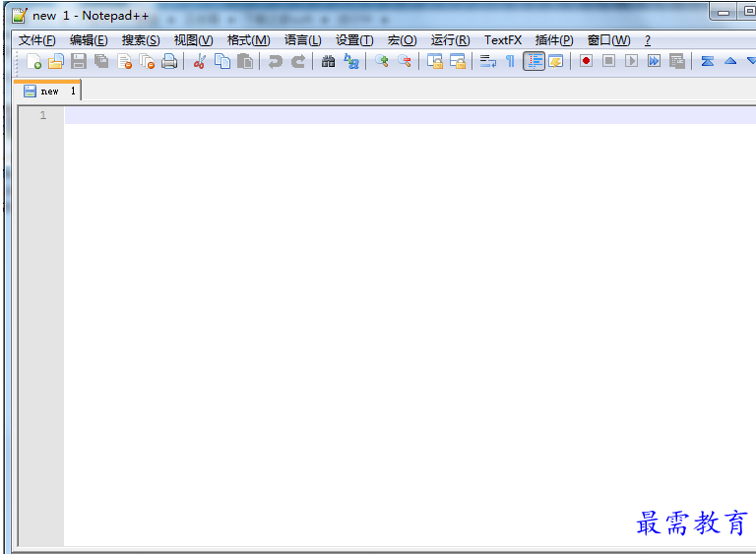Open the 插件(P) plugins menu
Image resolution: width=756 pixels, height=554 pixels.
(554, 40)
